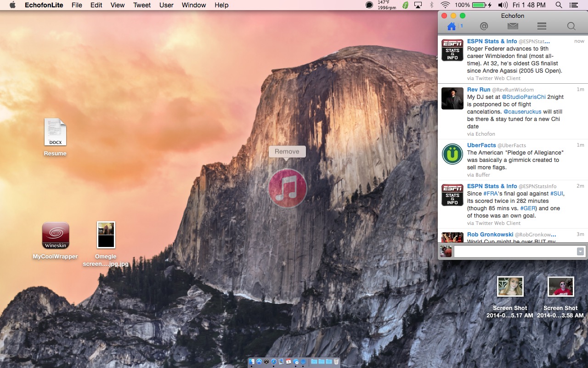Open the @causeruckus mention link
Viewport: 588px width, 368px height.
(522, 112)
